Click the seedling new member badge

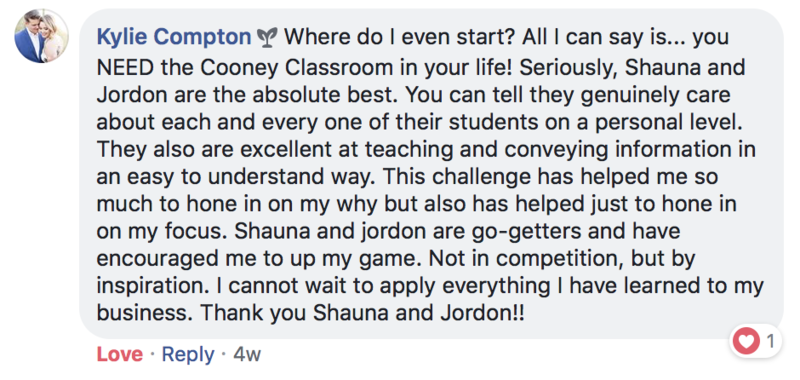tap(267, 37)
